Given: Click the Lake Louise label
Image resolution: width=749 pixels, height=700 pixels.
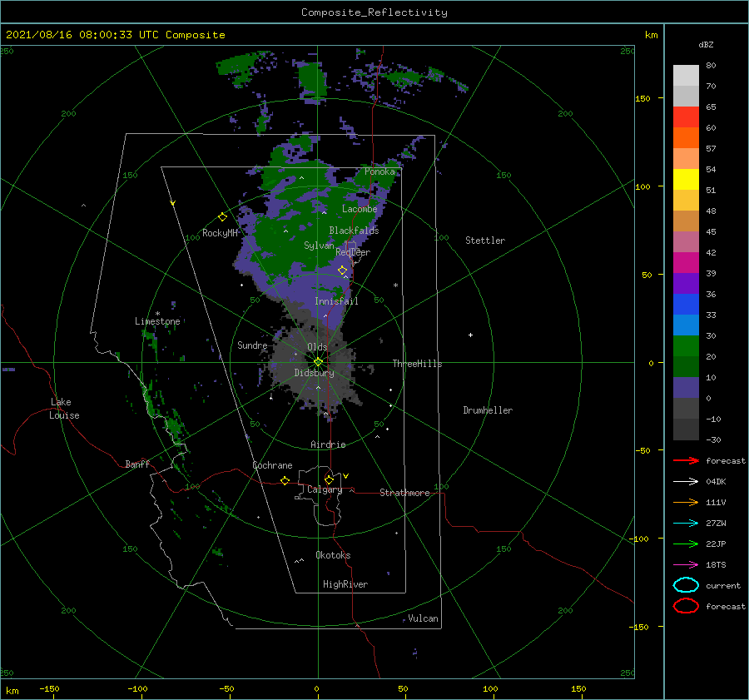Looking at the screenshot, I should point(64,409).
